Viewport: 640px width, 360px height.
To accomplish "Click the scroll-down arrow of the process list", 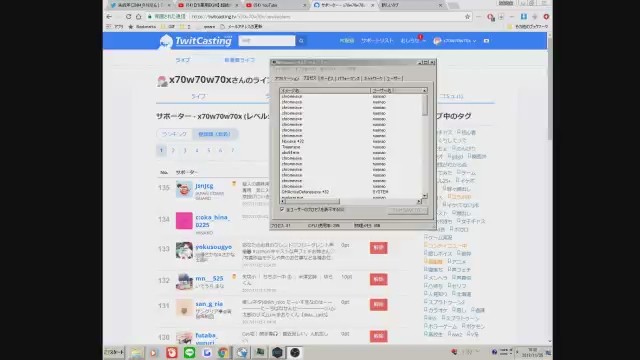I will coord(425,196).
